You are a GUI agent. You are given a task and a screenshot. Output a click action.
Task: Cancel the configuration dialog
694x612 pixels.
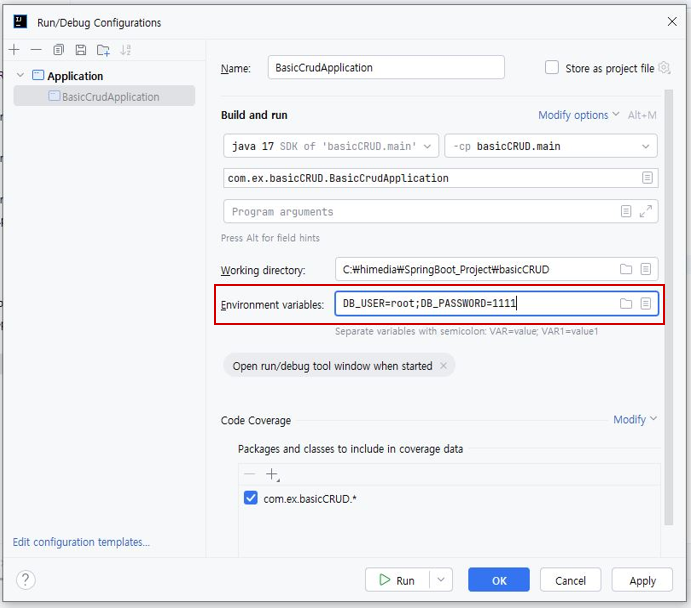pos(573,582)
